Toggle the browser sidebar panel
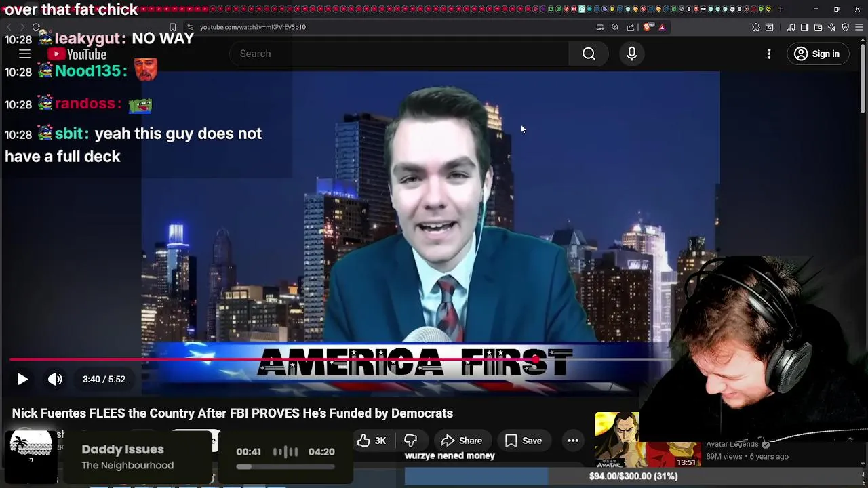Viewport: 868px width, 488px height. tap(804, 27)
